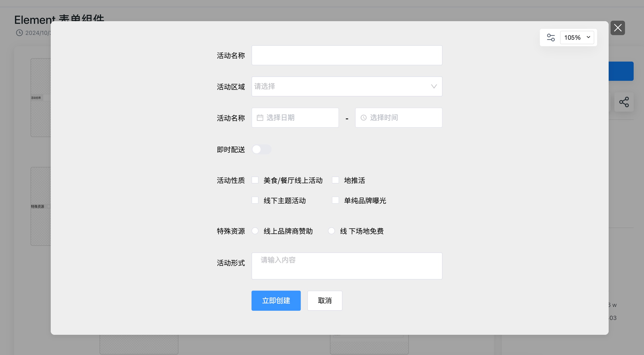The height and width of the screenshot is (355, 644).
Task: Click the share icon in the background page
Action: (x=624, y=102)
